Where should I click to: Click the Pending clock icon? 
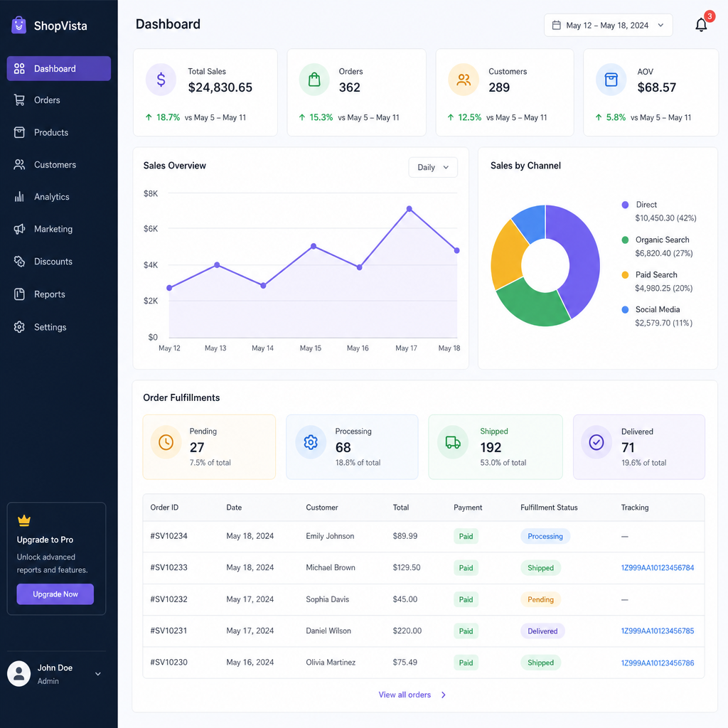point(166,442)
